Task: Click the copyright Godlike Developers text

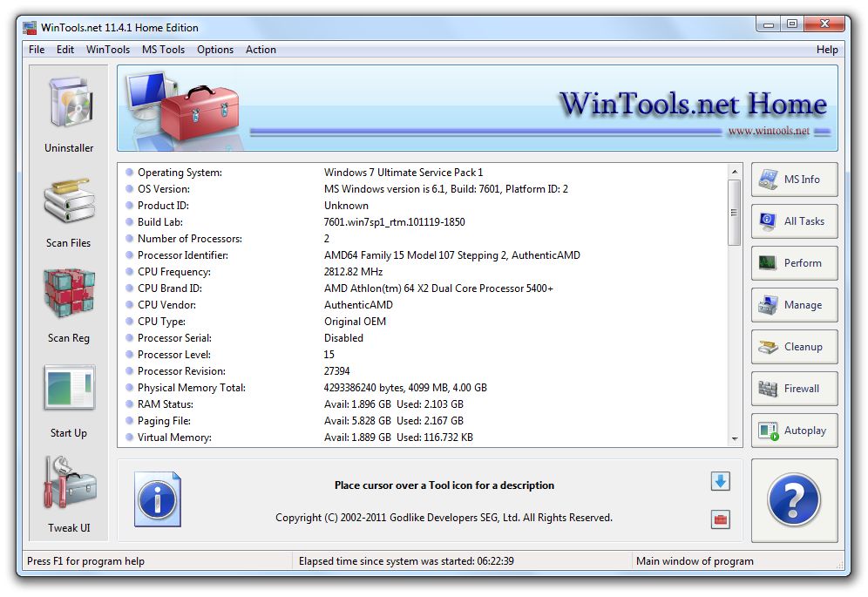Action: 444,517
